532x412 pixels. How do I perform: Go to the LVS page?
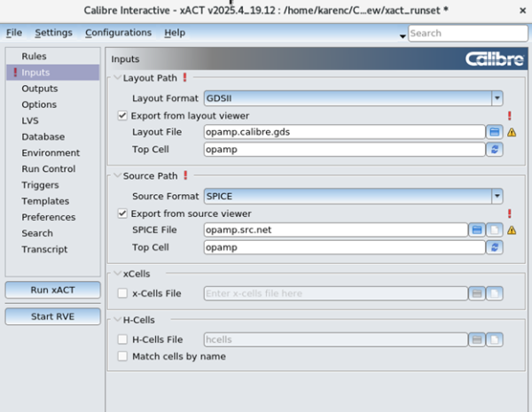click(x=53, y=120)
